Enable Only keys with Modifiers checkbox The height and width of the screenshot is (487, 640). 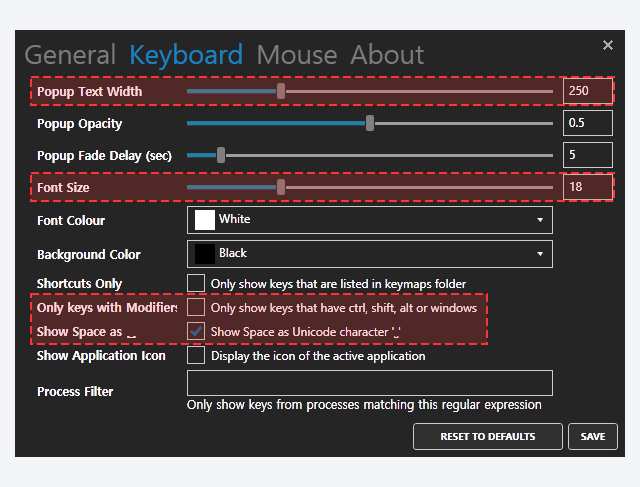[x=196, y=307]
